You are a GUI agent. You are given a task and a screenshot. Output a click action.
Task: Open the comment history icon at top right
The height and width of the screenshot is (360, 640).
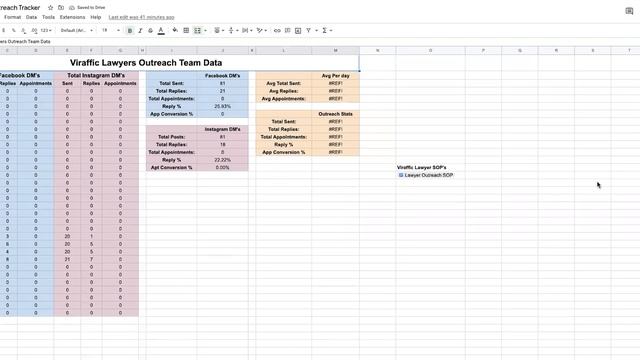(629, 11)
